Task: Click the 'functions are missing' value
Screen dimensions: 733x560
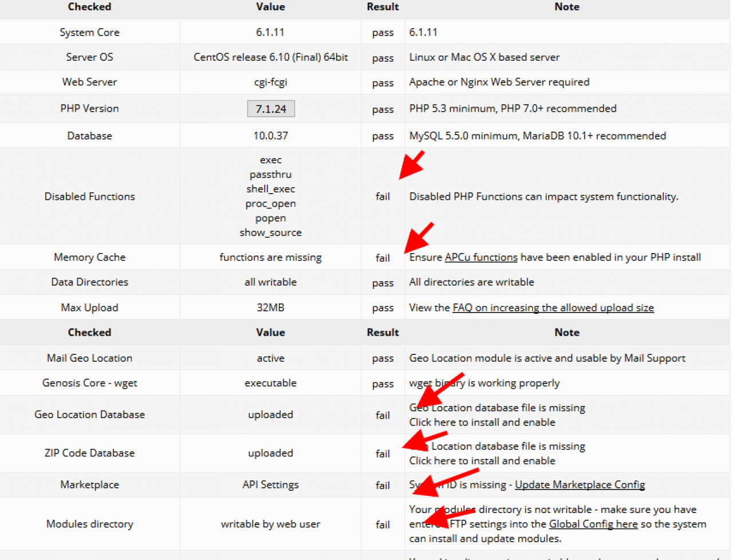Action: point(270,257)
